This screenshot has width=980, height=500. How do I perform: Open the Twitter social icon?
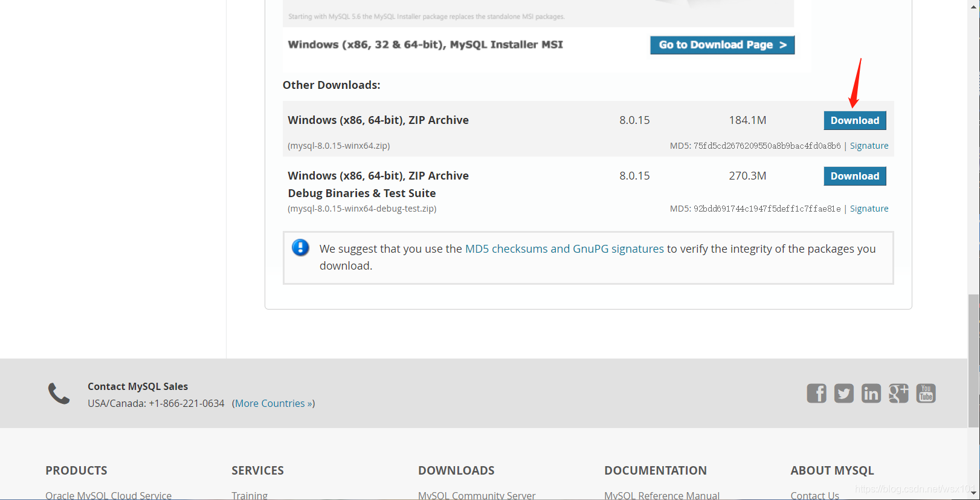pyautogui.click(x=843, y=393)
